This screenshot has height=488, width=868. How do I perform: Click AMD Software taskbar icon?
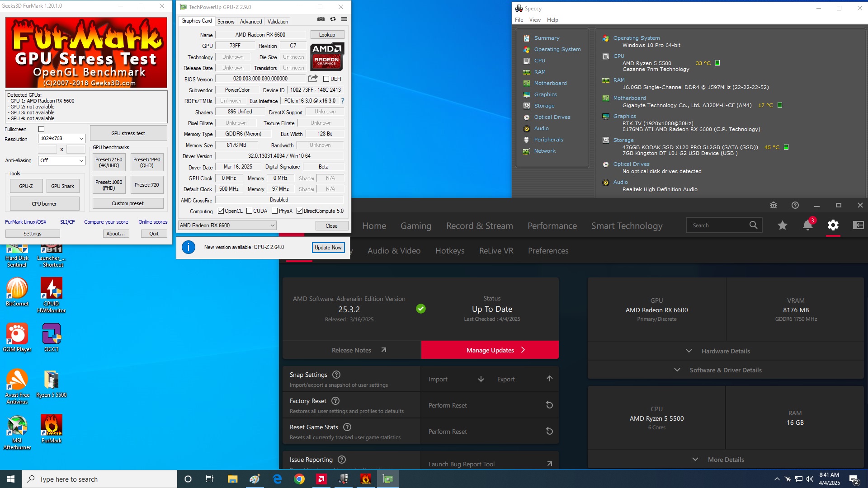click(x=321, y=479)
